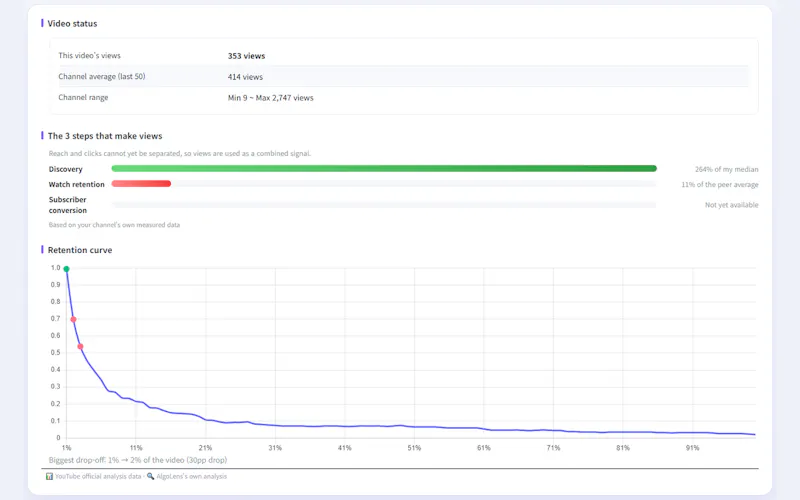Select the '353 views' value
Viewport: 800px width, 500px height.
click(x=246, y=56)
